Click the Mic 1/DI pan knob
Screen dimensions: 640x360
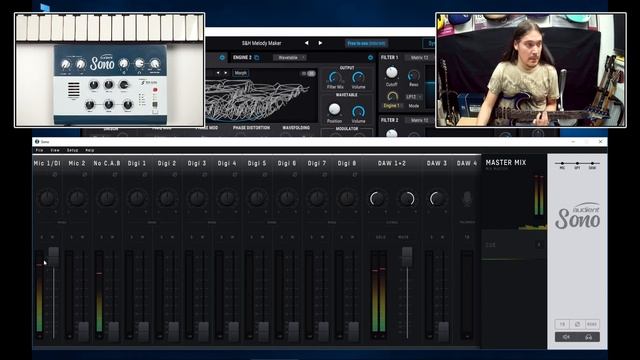47,198
